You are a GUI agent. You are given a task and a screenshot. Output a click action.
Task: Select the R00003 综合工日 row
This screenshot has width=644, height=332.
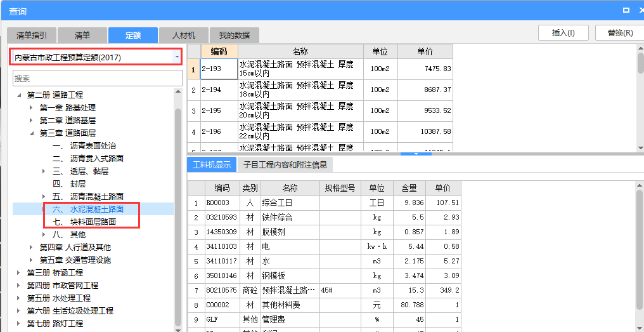point(325,203)
